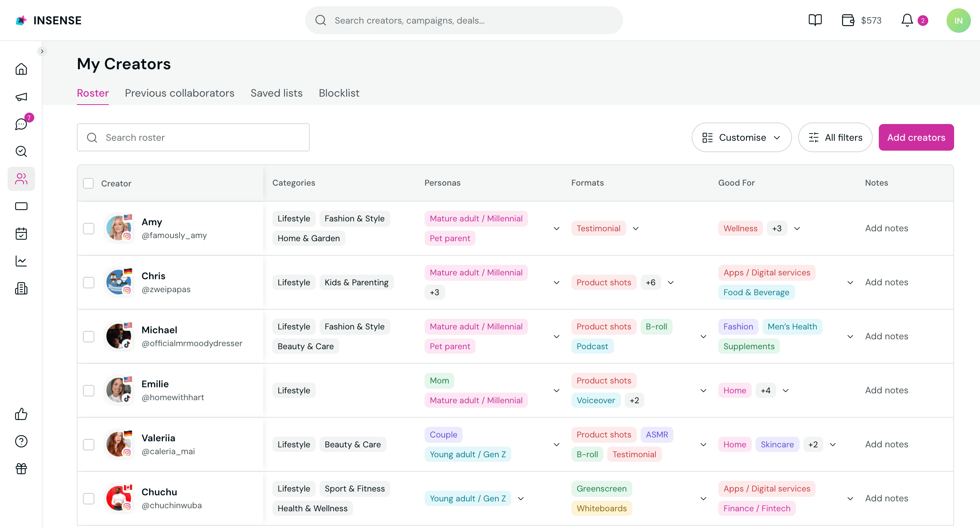This screenshot has height=528, width=980.
Task: Add notes for Chuchu
Action: (886, 498)
